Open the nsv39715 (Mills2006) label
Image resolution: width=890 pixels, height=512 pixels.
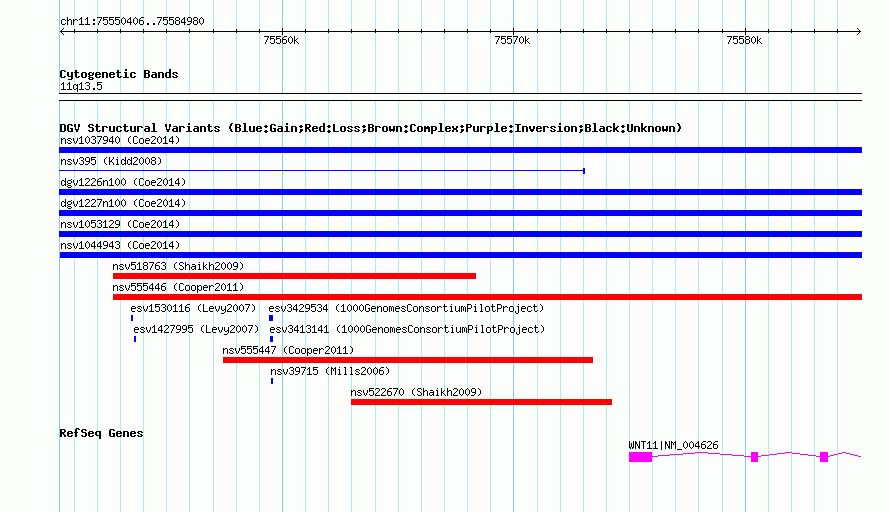point(330,371)
